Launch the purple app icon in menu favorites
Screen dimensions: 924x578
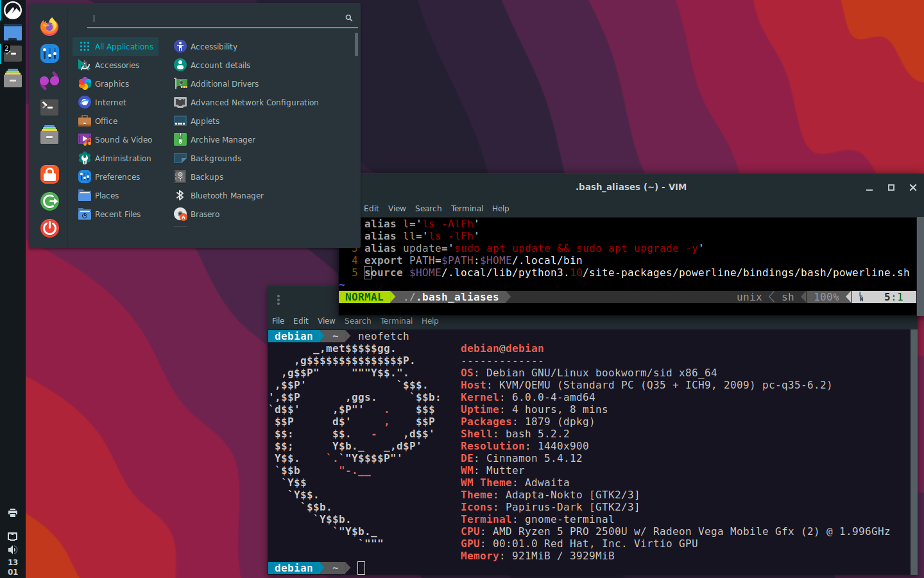pos(49,80)
